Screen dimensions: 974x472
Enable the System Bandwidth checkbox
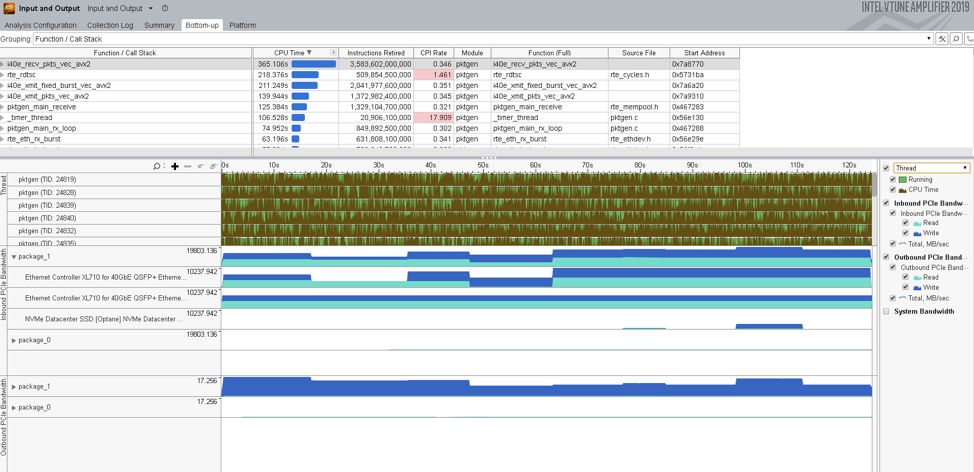[886, 311]
